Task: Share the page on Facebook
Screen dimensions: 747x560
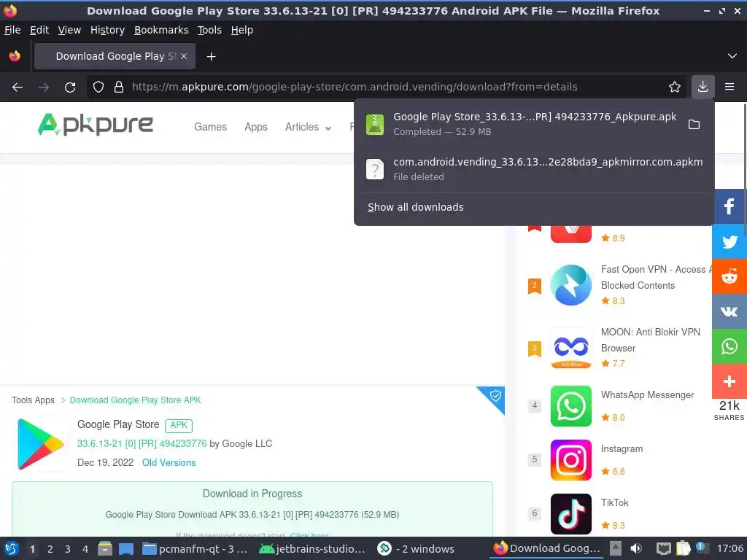Action: pyautogui.click(x=729, y=206)
